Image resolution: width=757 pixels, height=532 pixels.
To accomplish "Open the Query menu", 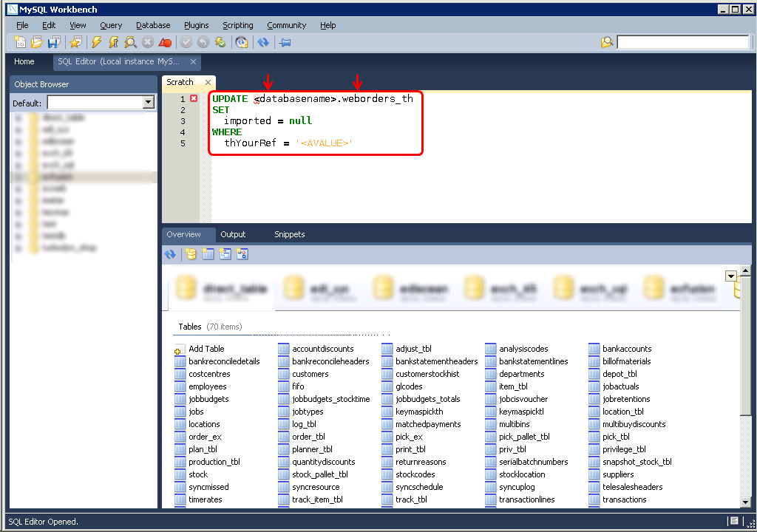I will tap(111, 25).
